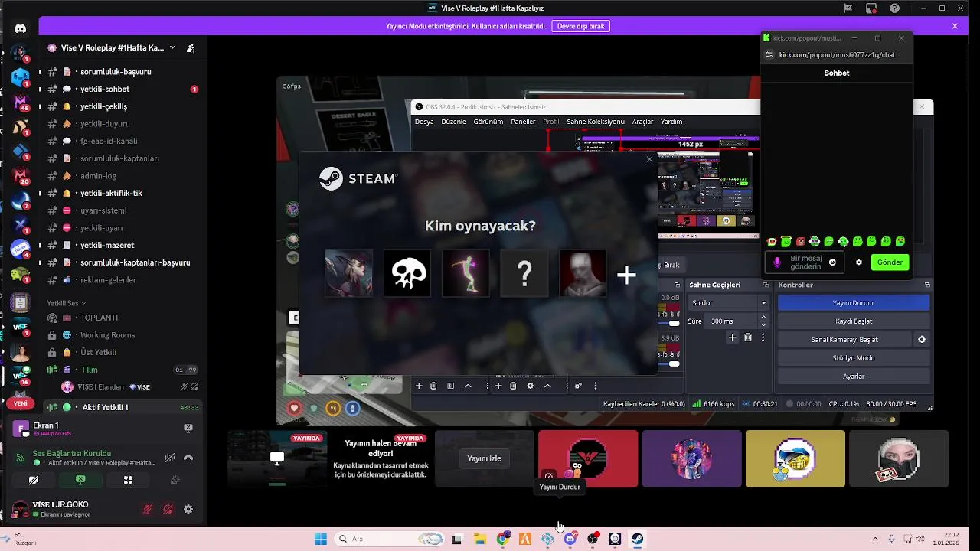
Task: Click Sanal Kamerayı Başlat button
Action: point(844,339)
